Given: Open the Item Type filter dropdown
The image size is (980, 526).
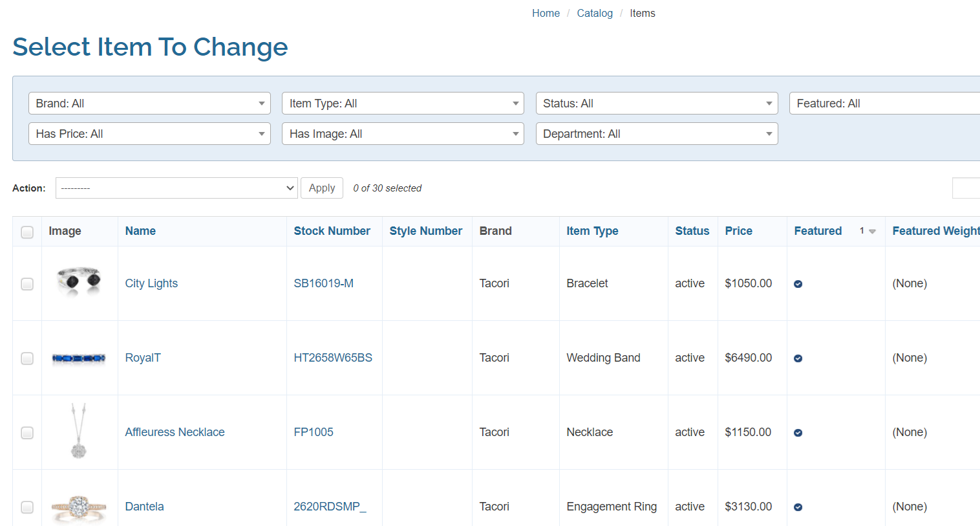Looking at the screenshot, I should (403, 104).
